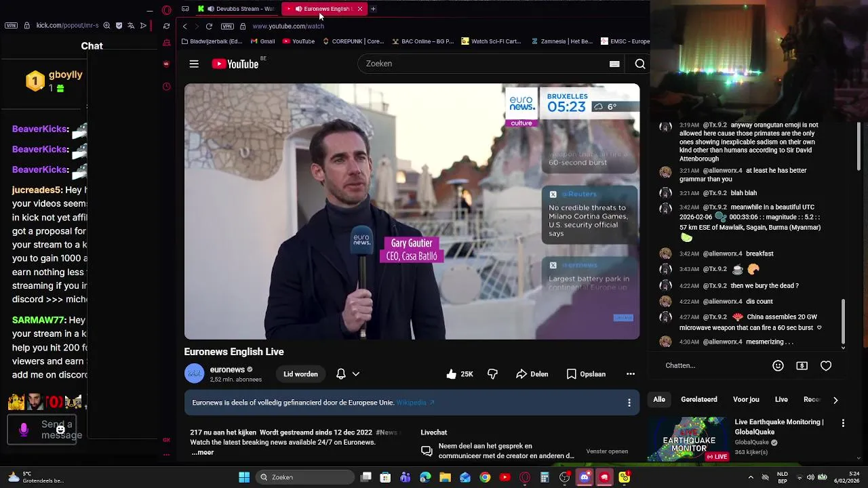
Task: Open the emoji picker in YouTube chat
Action: (x=778, y=365)
